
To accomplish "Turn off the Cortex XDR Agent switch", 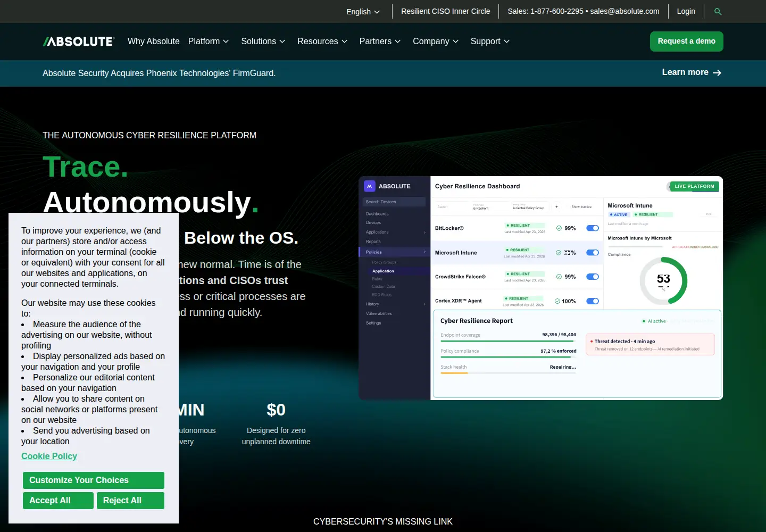I will pyautogui.click(x=593, y=301).
